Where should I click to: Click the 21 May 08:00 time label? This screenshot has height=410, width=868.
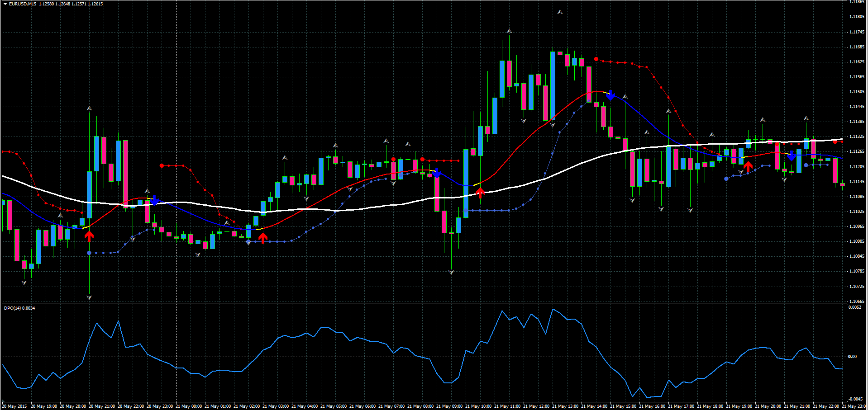tap(420, 406)
